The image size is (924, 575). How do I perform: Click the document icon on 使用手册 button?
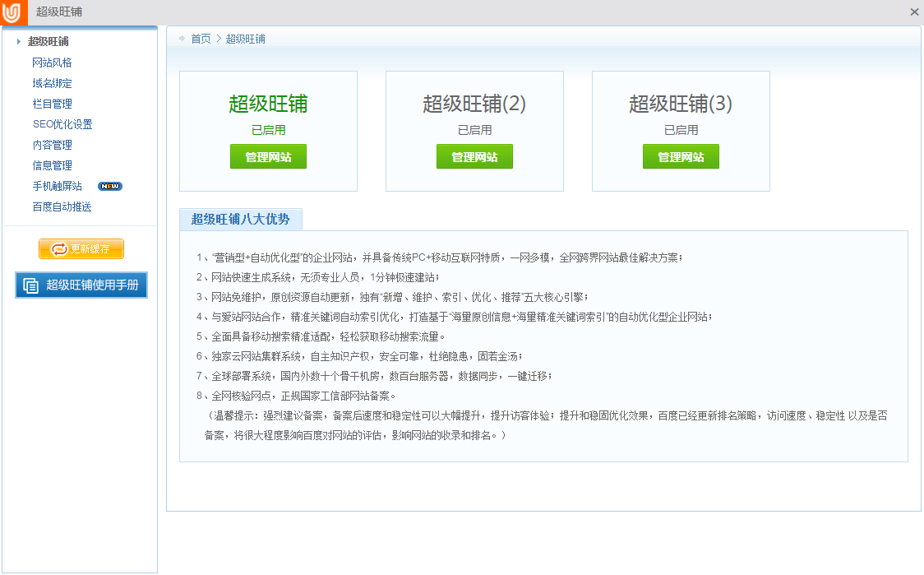point(31,285)
